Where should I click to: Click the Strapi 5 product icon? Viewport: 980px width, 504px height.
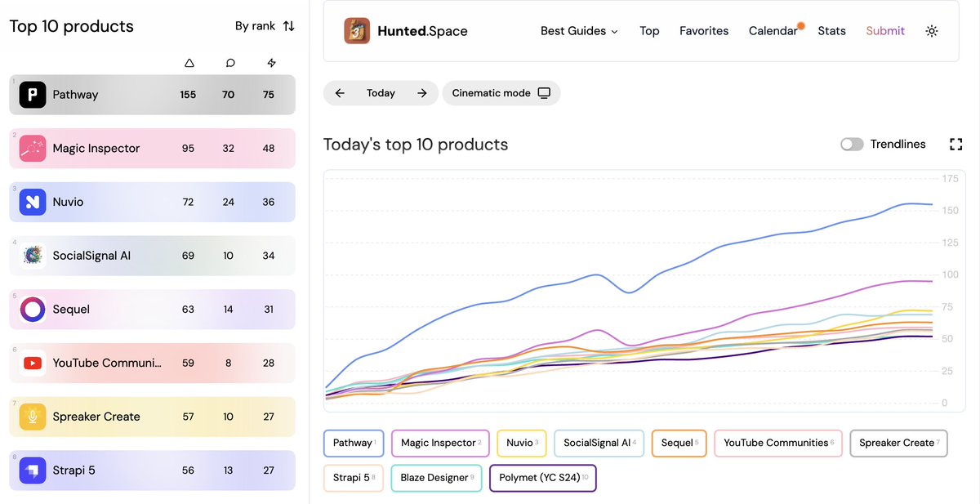[x=33, y=471]
